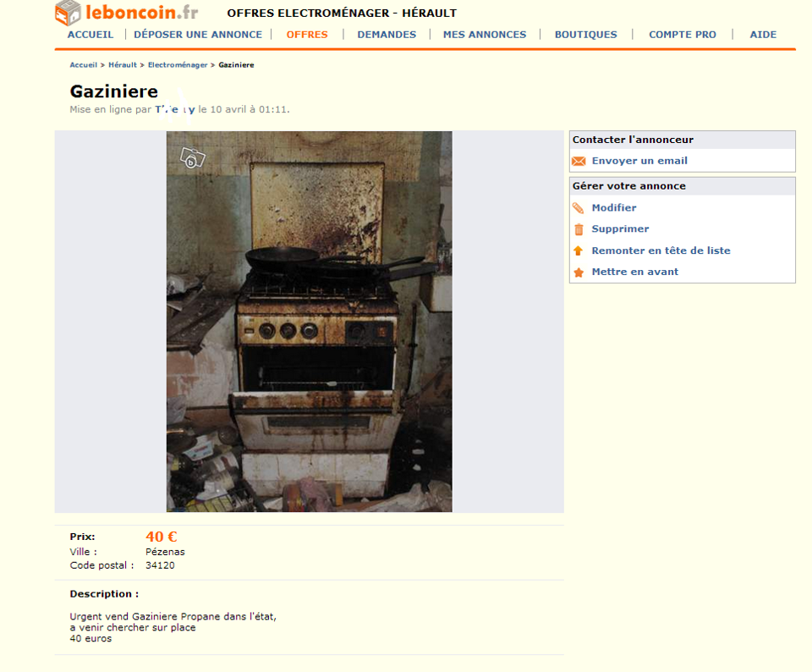This screenshot has width=812, height=672.
Task: Open MES ANNONCES page
Action: 485,35
